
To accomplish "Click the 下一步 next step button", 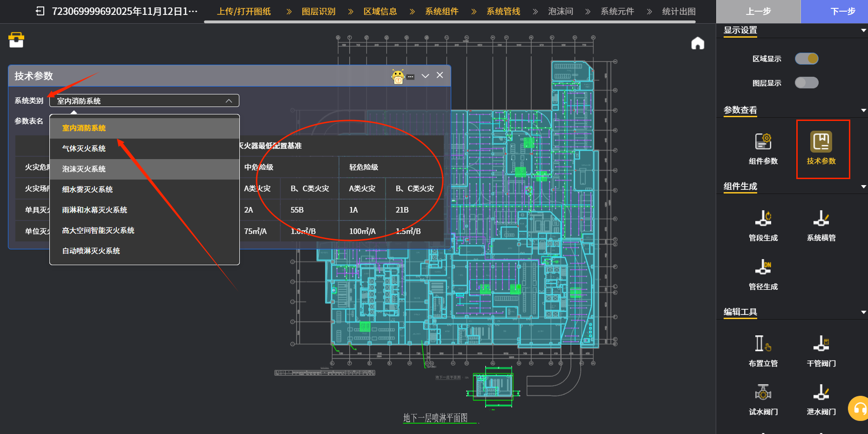I will tap(842, 12).
